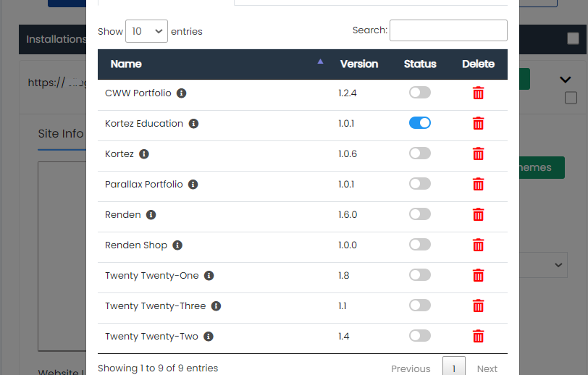The height and width of the screenshot is (375, 588).
Task: Delete the Twenty Twenty-Three theme
Action: click(x=478, y=306)
